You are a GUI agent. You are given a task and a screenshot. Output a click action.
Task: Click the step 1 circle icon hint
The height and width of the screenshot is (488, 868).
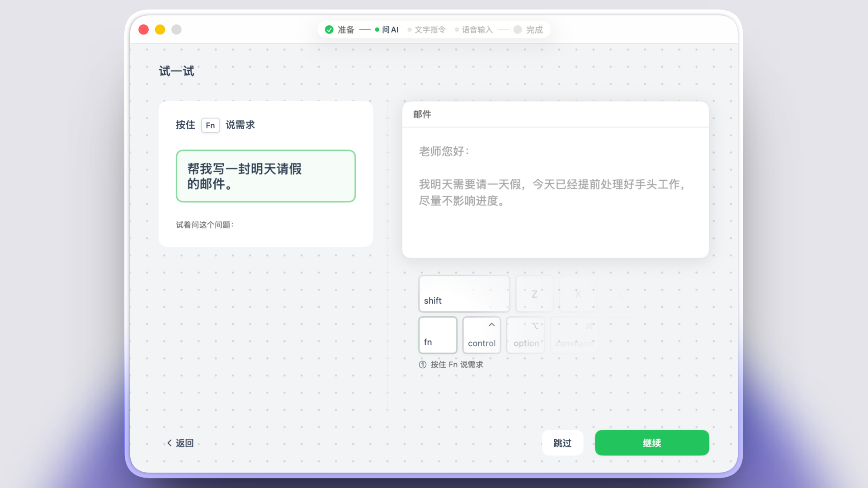(423, 365)
